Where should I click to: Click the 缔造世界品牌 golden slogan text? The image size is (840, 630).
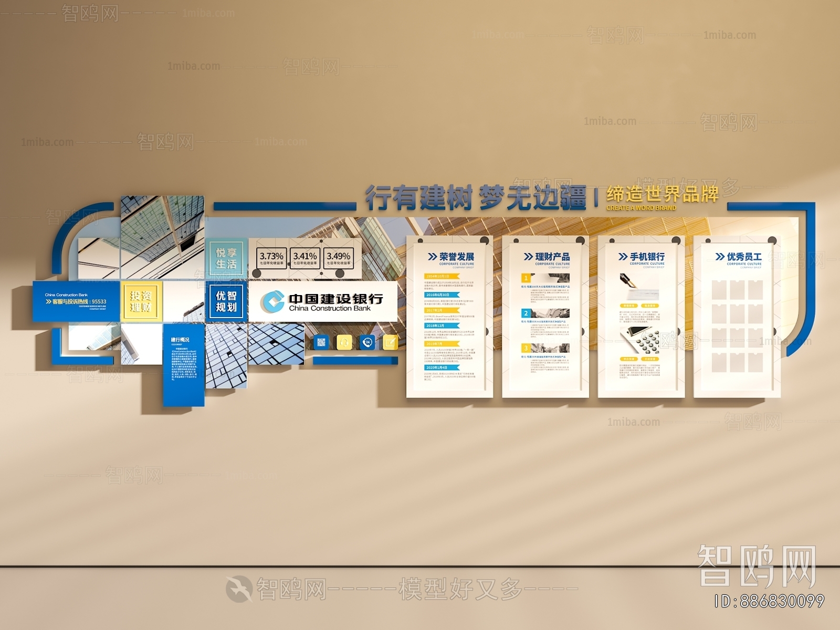click(663, 194)
